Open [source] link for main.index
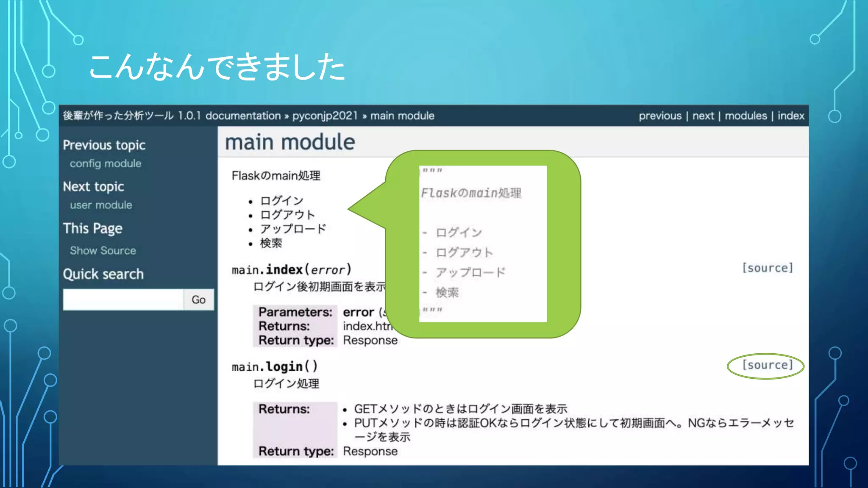 [767, 268]
